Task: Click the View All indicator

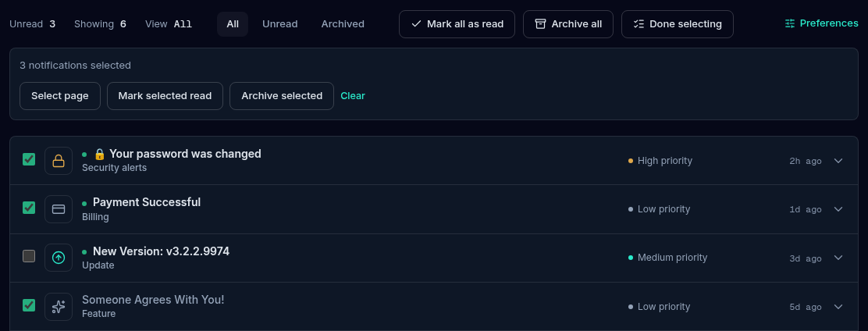Action: tap(169, 23)
